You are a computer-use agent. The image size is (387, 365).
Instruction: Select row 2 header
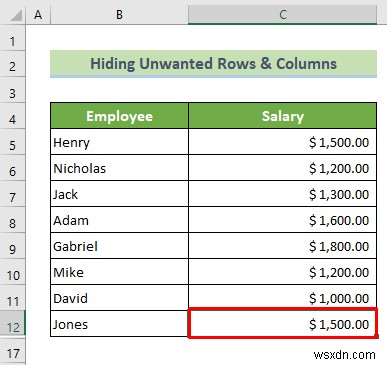[12, 64]
